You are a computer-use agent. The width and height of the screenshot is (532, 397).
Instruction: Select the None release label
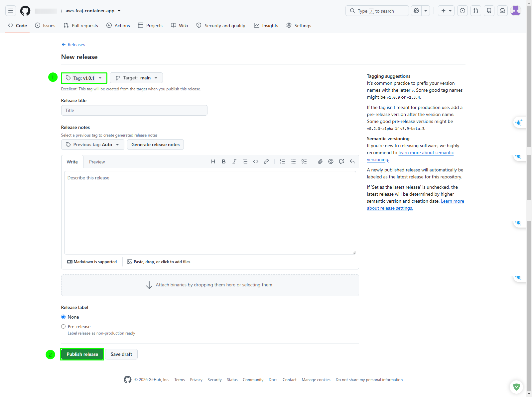pos(63,317)
